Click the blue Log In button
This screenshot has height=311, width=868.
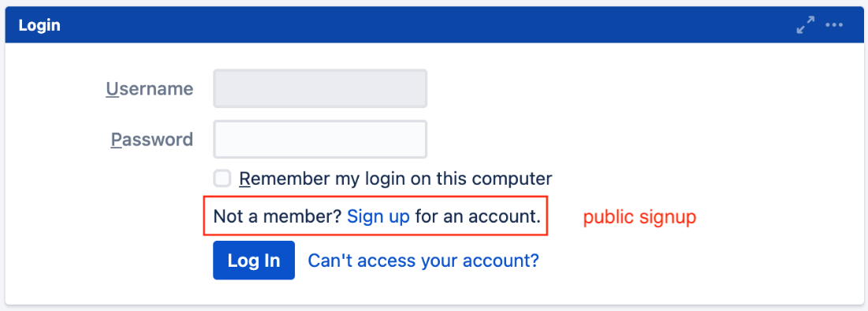tap(254, 260)
